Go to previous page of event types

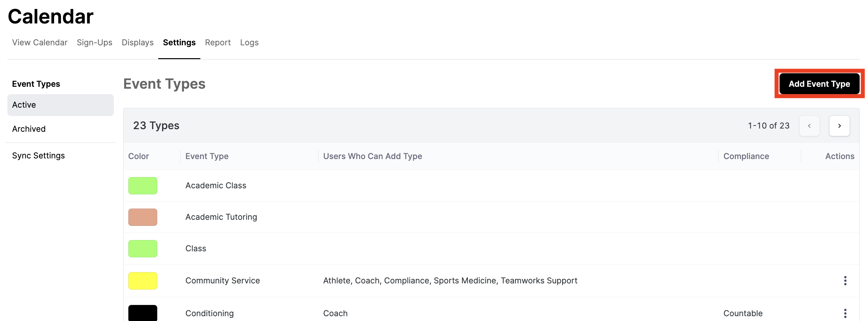(x=809, y=126)
